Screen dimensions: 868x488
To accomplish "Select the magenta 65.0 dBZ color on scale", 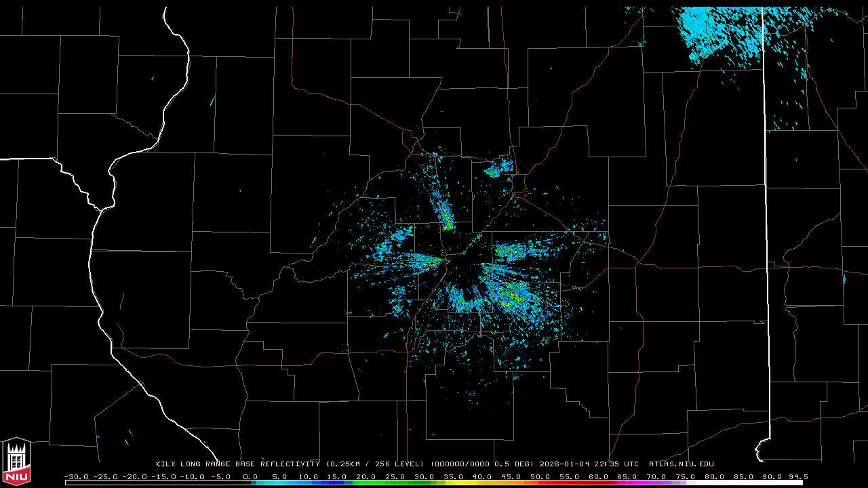I will [627, 483].
